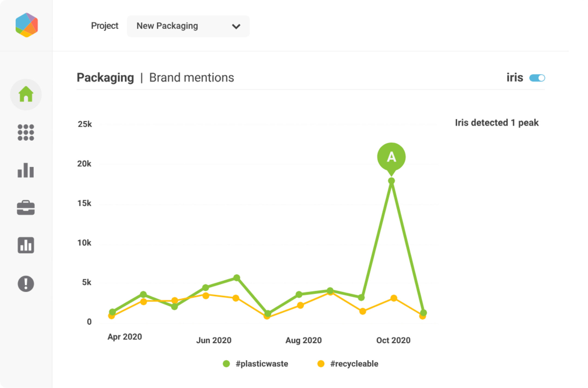
Task: Open the briefcase sidebar icon
Action: pos(26,208)
